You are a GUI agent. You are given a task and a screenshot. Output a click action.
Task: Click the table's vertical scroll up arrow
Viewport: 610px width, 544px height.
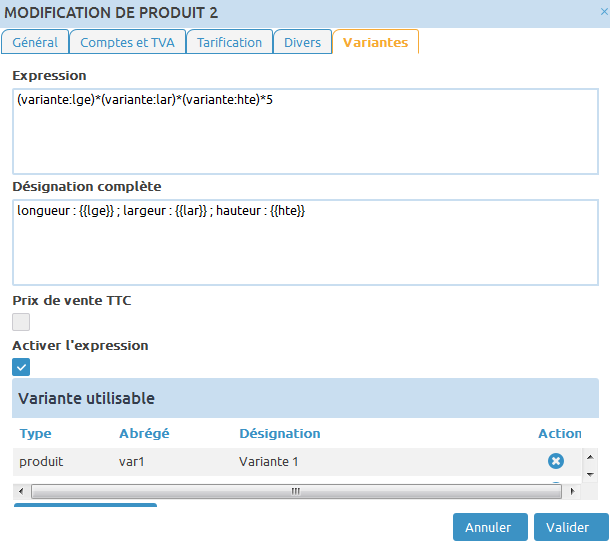[590, 454]
